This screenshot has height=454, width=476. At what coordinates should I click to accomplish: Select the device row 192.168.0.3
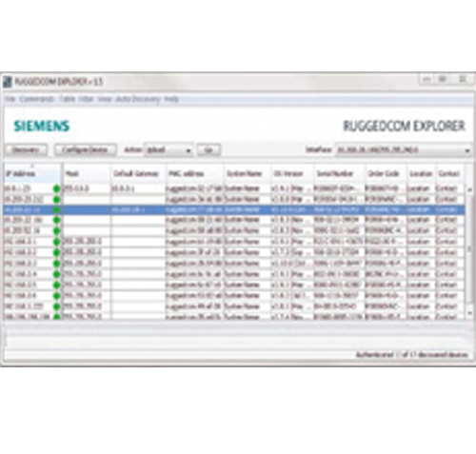point(234,263)
